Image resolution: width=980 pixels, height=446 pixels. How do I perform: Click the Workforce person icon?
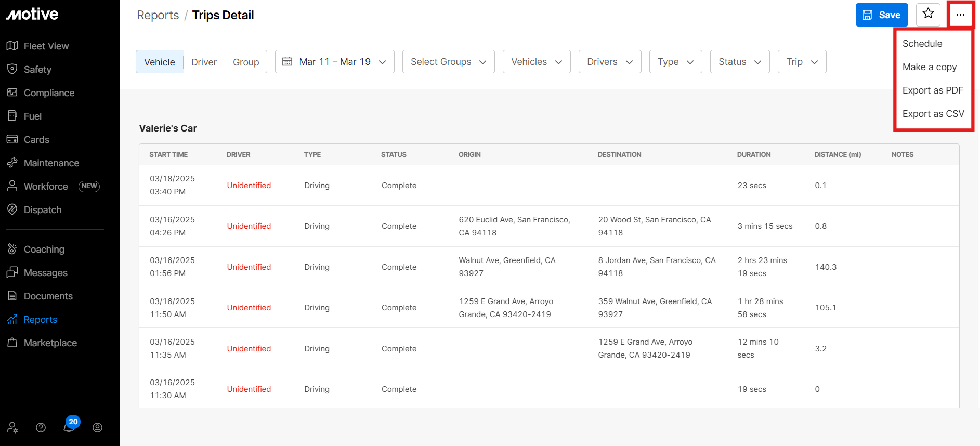coord(12,186)
